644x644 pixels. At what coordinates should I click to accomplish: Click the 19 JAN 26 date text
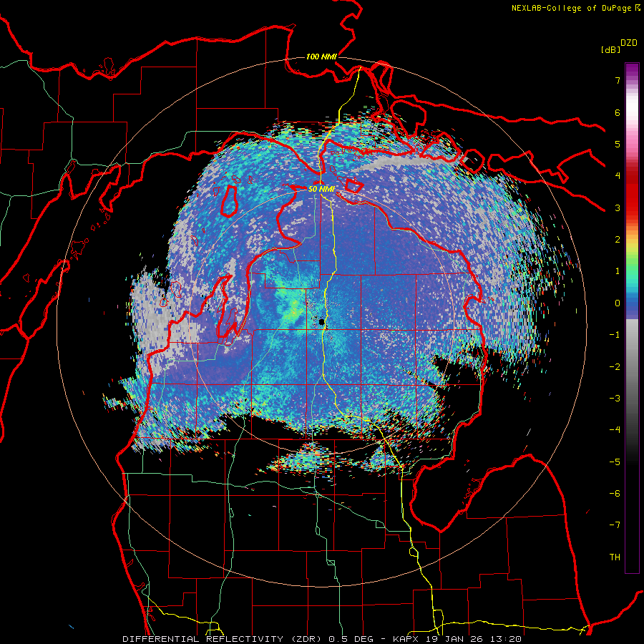pyautogui.click(x=456, y=639)
